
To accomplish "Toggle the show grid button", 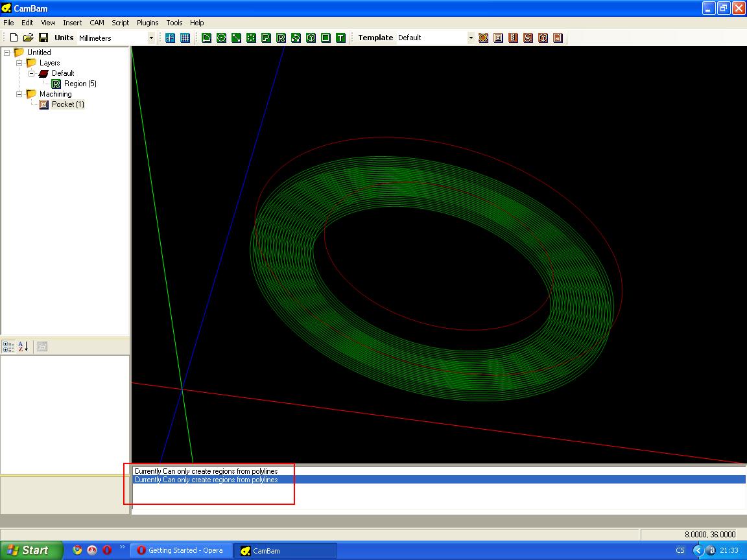I will click(x=185, y=38).
